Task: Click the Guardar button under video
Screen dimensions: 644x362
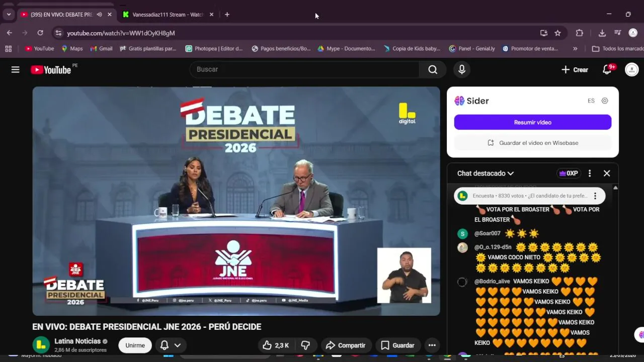Action: click(x=397, y=345)
